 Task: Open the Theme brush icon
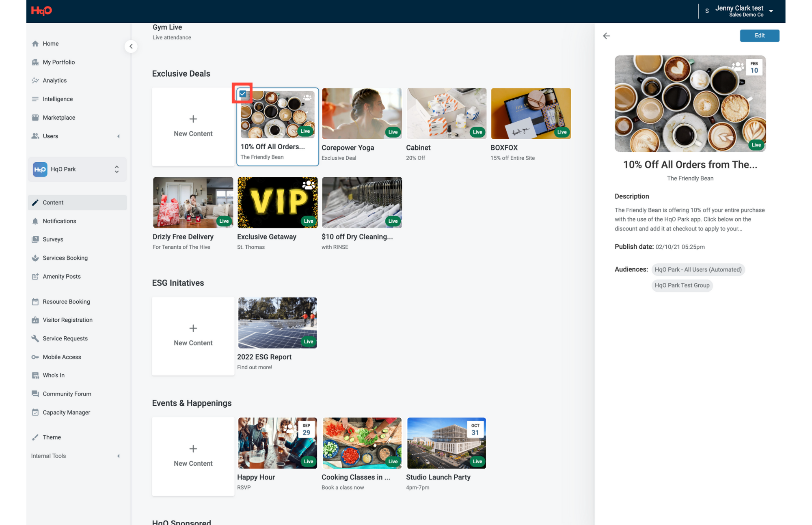click(x=35, y=437)
